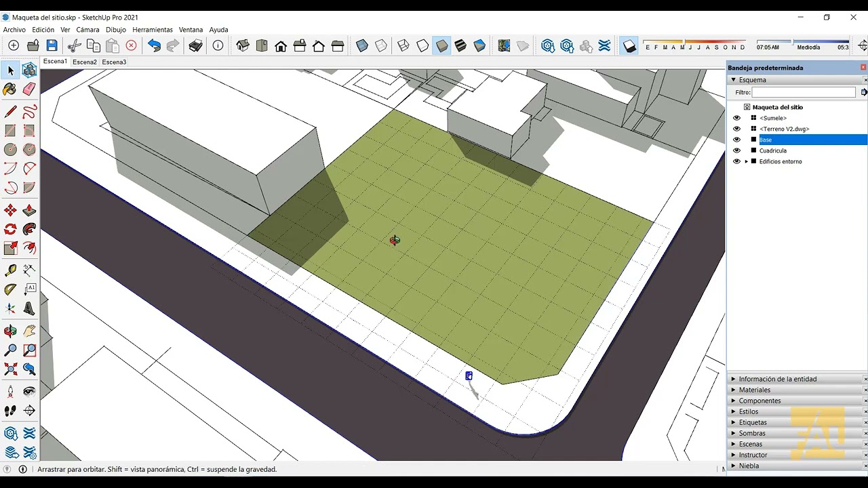Choose the Follow Me tool
The width and height of the screenshot is (868, 488).
tap(29, 230)
